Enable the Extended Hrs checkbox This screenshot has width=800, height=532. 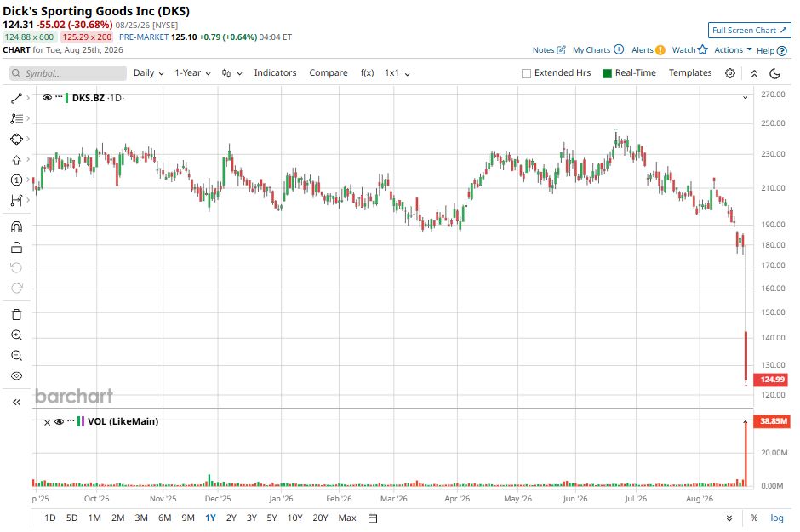[x=527, y=73]
